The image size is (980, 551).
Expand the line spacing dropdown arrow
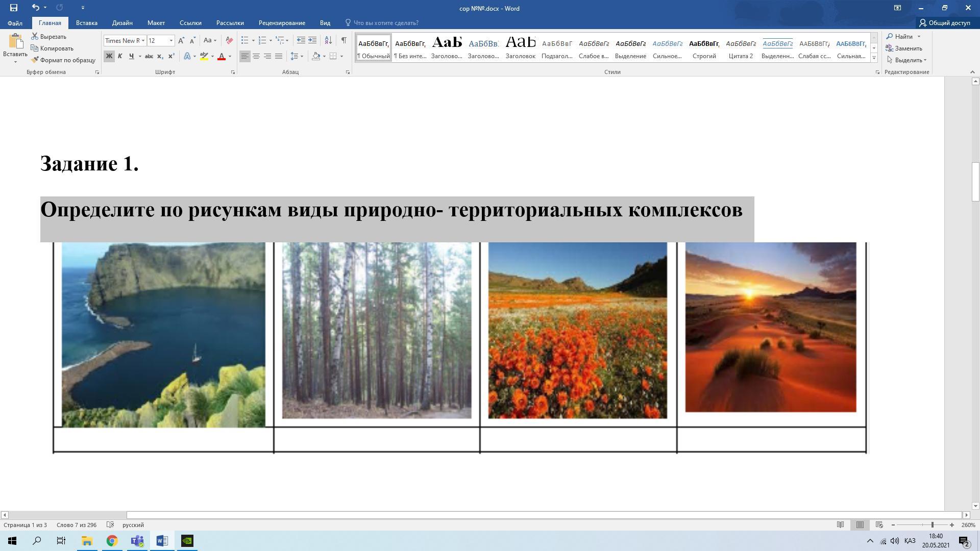(302, 56)
